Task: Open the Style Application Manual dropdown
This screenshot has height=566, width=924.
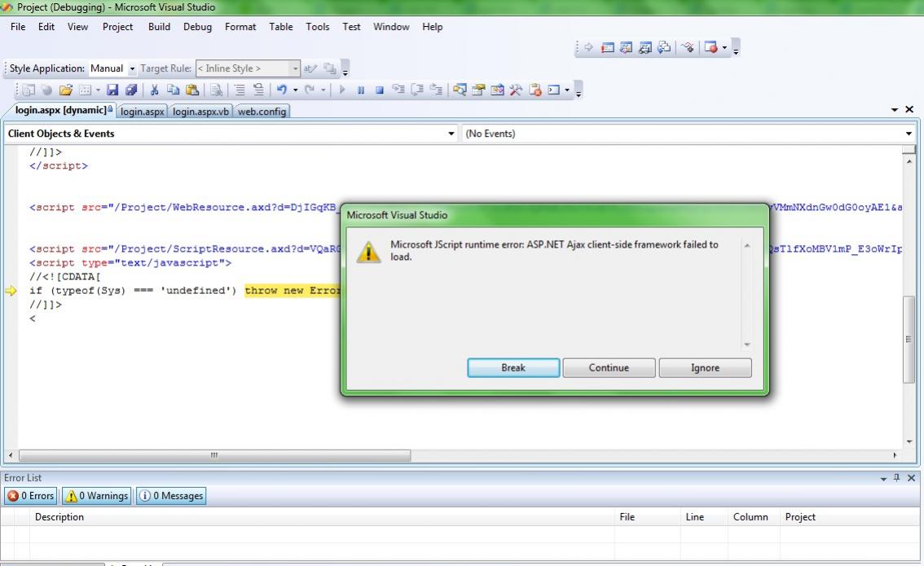Action: (x=132, y=69)
